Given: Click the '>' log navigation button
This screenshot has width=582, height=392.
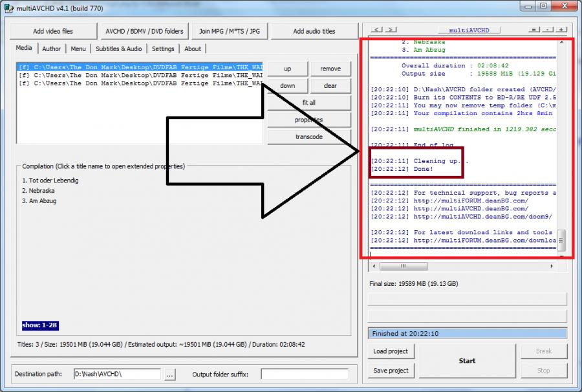Looking at the screenshot, I should point(391,30).
